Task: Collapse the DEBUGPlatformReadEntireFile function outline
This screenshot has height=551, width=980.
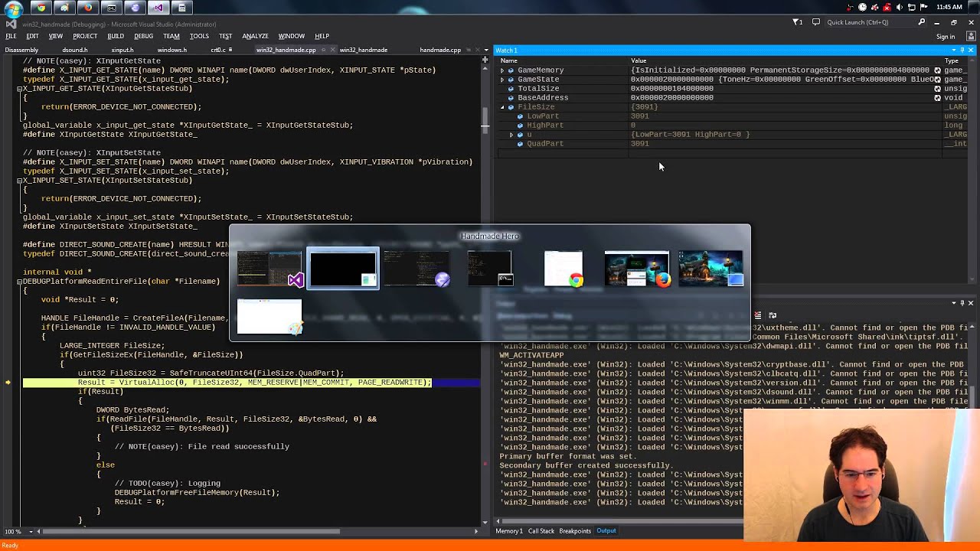Action: [20, 282]
